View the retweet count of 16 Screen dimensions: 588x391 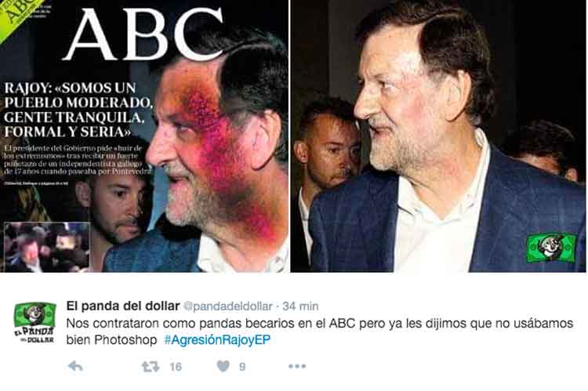(x=176, y=367)
